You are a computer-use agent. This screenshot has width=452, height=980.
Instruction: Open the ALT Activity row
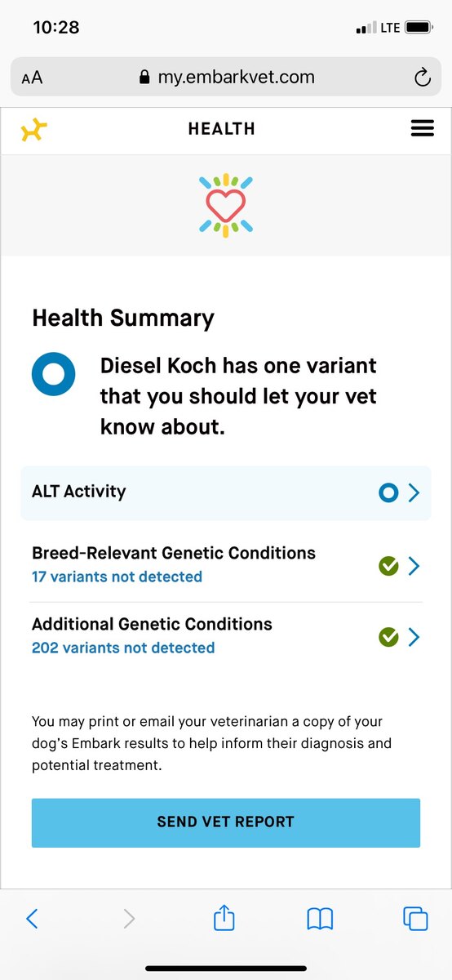(x=226, y=492)
